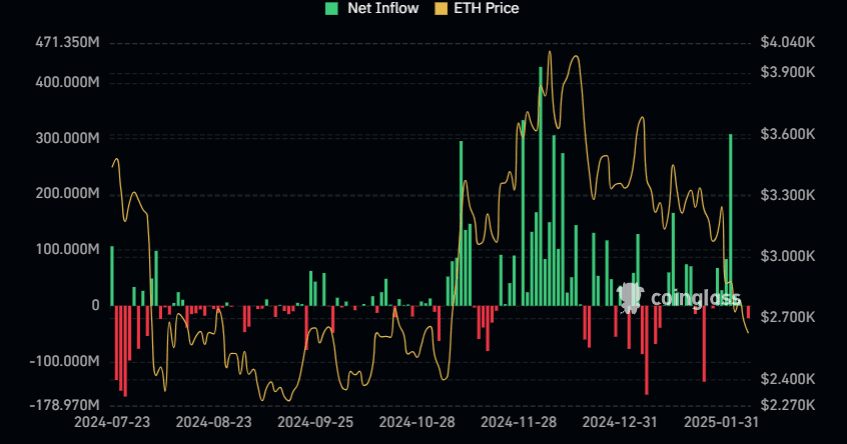
Task: Select the 2024-07-23 date axis label
Action: [x=111, y=423]
